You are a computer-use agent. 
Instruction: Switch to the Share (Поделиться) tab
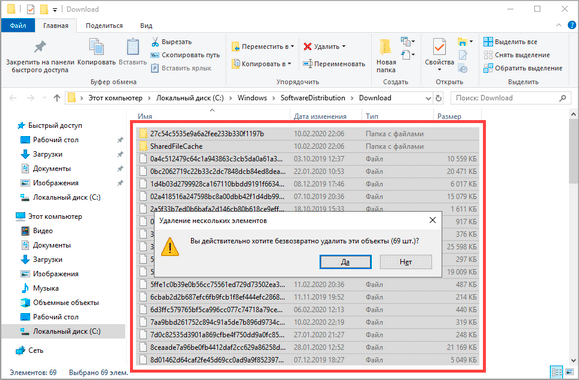pos(104,25)
